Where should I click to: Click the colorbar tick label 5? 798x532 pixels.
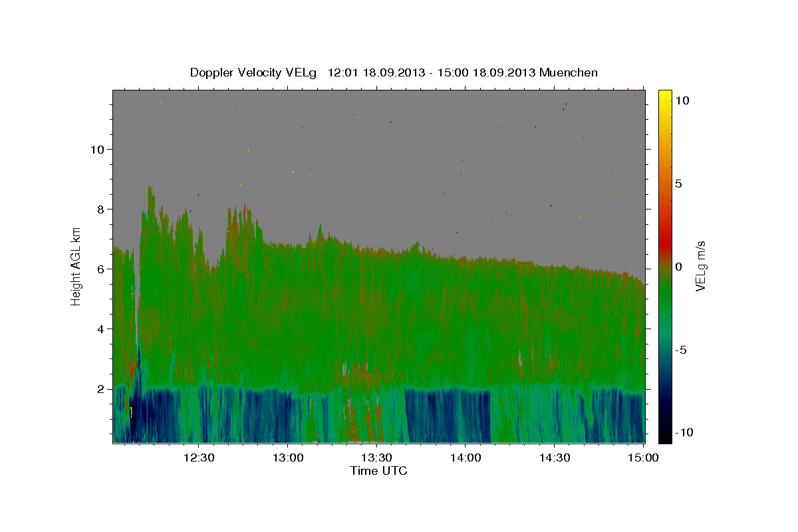(x=680, y=184)
